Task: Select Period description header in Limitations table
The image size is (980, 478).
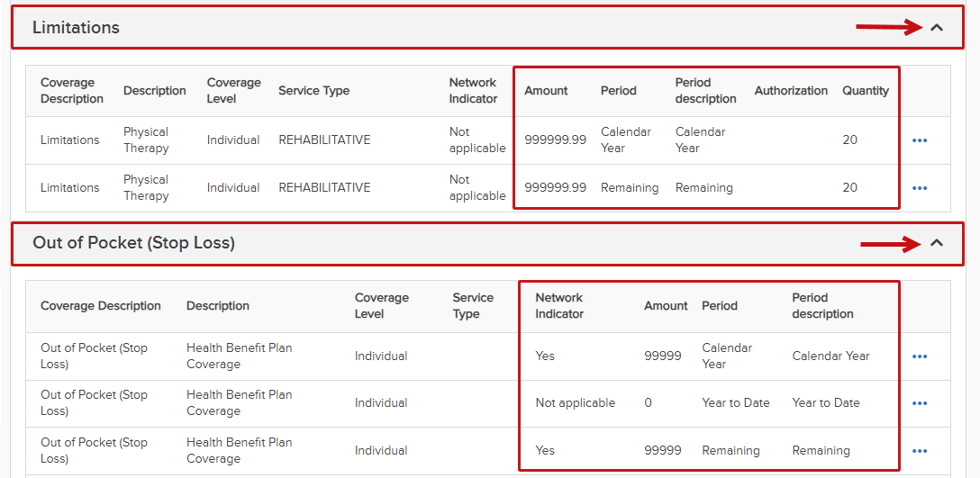Action: (705, 91)
